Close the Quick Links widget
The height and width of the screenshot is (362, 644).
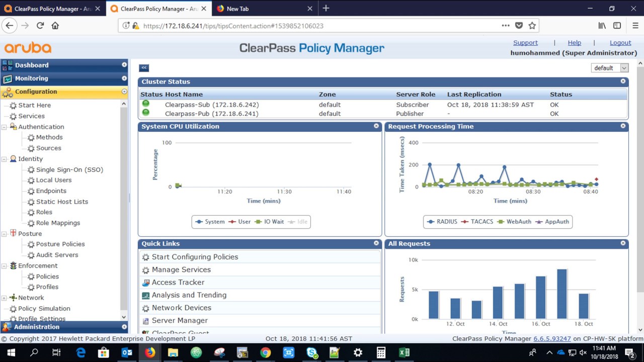(376, 243)
